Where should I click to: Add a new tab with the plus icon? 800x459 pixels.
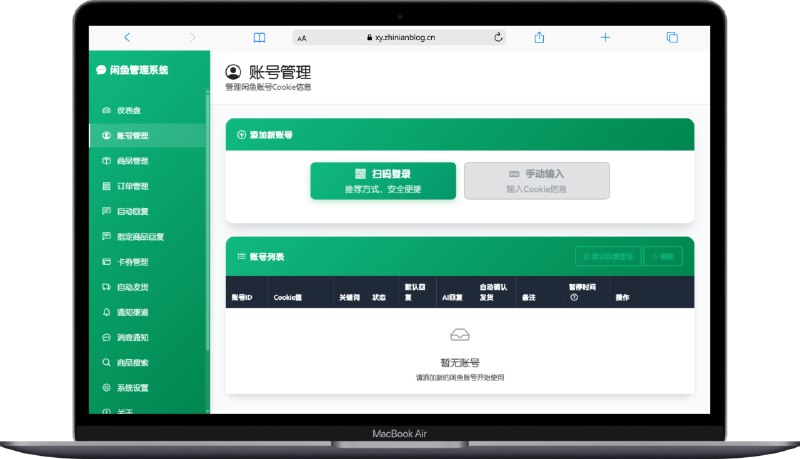[605, 37]
